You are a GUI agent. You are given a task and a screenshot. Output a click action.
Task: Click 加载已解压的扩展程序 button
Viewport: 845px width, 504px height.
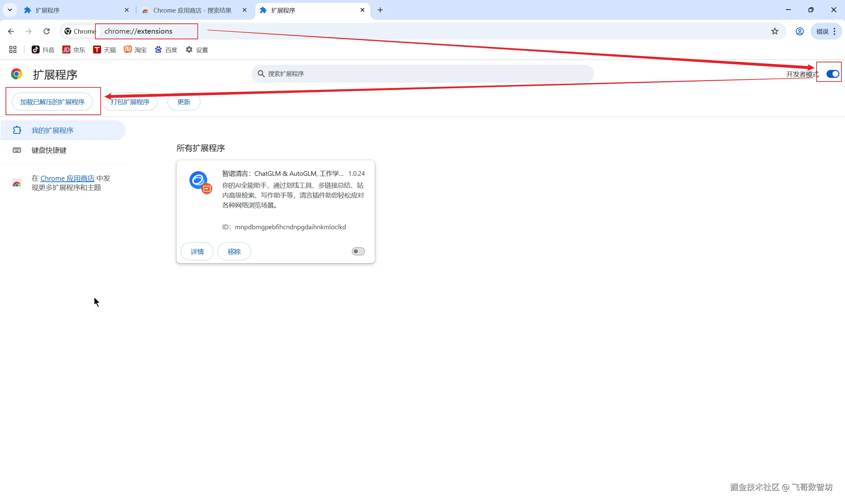(x=52, y=102)
